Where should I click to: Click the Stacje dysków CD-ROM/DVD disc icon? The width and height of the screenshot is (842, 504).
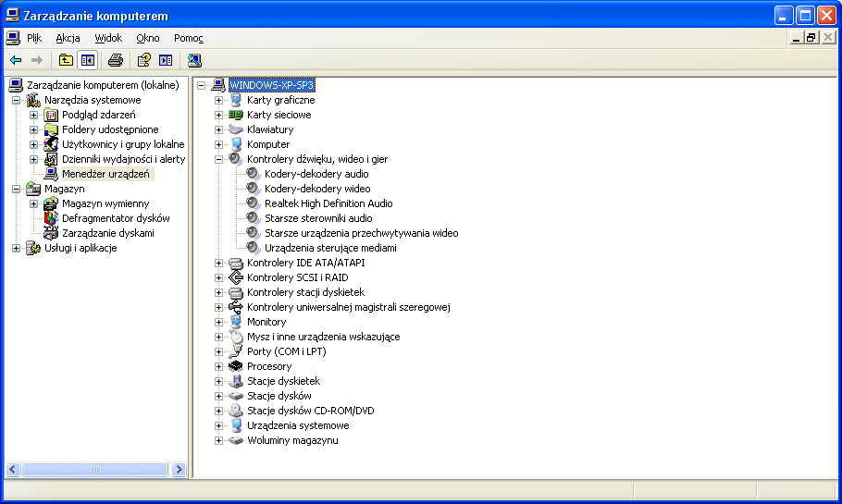click(236, 411)
